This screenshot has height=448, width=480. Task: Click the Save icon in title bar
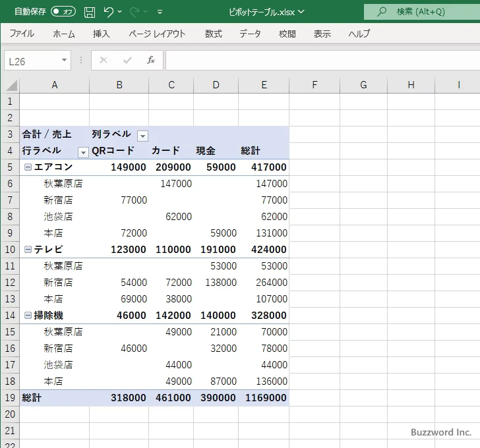(90, 12)
